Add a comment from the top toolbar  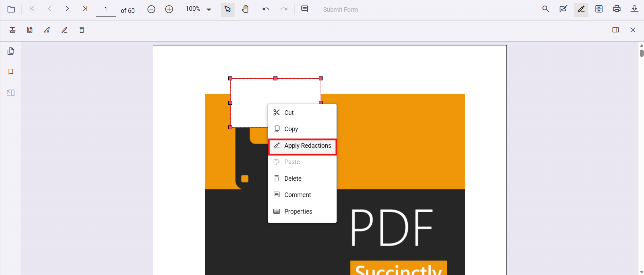pos(305,9)
